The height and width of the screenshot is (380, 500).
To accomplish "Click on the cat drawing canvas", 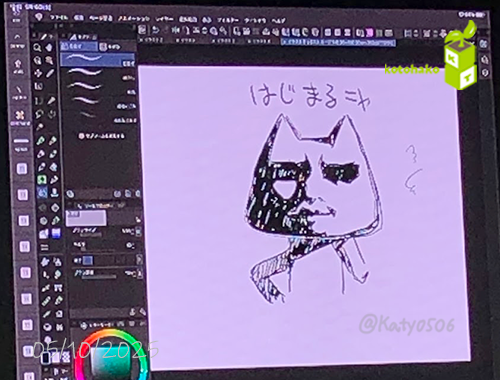I will click(x=305, y=216).
